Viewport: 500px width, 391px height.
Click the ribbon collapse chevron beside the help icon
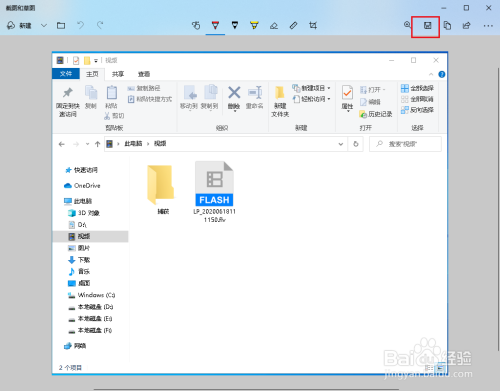(x=431, y=74)
